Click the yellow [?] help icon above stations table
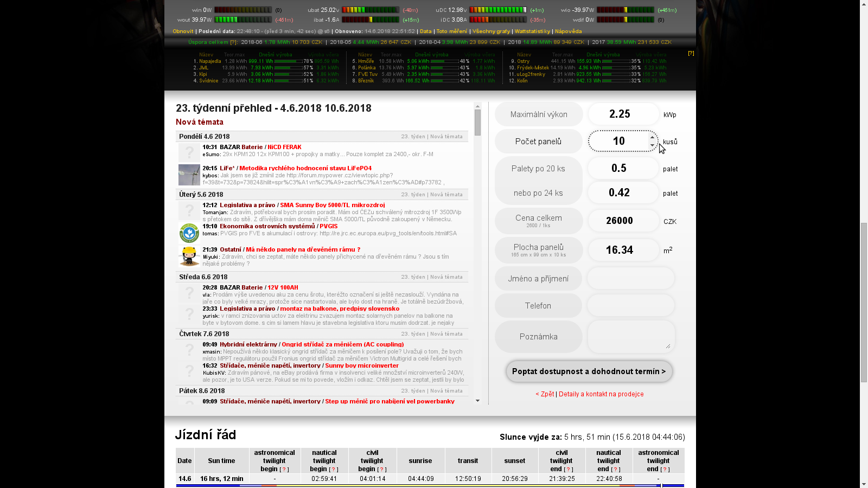 [691, 53]
